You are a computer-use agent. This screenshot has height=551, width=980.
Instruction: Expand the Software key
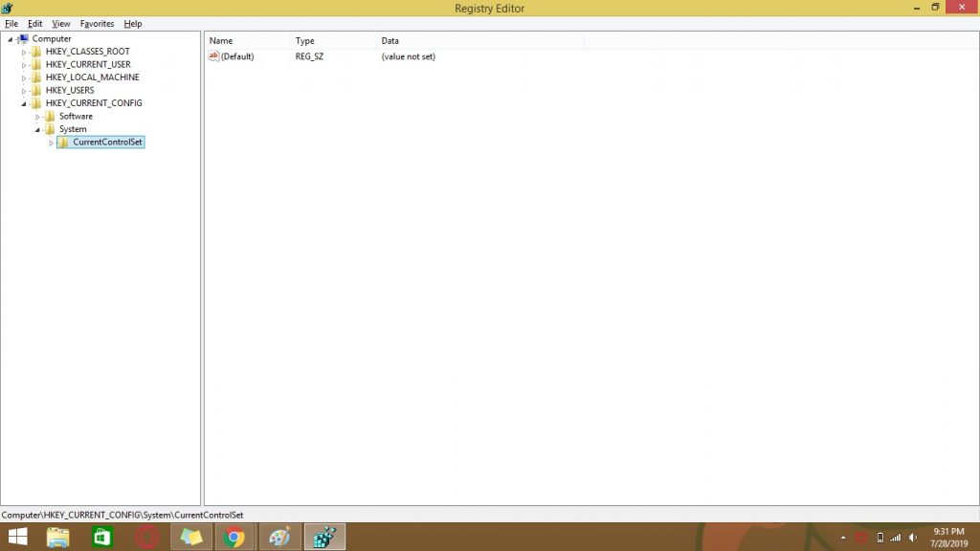pyautogui.click(x=37, y=117)
